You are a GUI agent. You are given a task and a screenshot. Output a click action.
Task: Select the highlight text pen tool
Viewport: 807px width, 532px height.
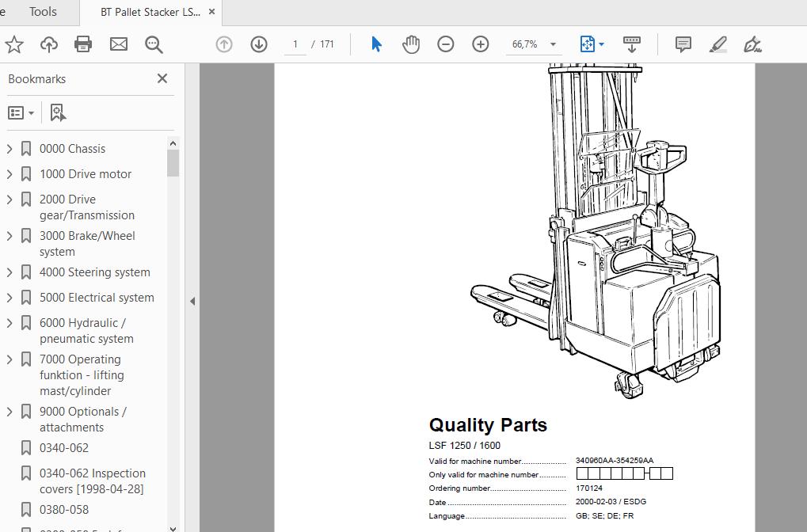718,45
